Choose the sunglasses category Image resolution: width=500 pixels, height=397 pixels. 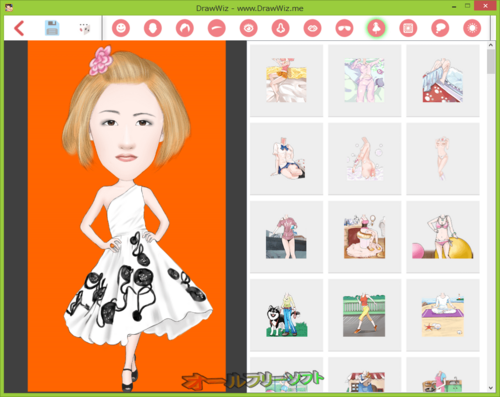point(344,28)
